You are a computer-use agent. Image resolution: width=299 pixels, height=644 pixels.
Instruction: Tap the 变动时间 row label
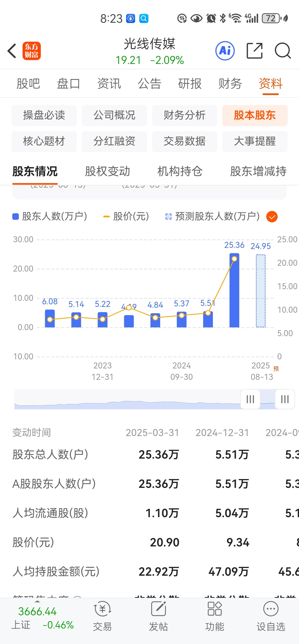pos(32,433)
